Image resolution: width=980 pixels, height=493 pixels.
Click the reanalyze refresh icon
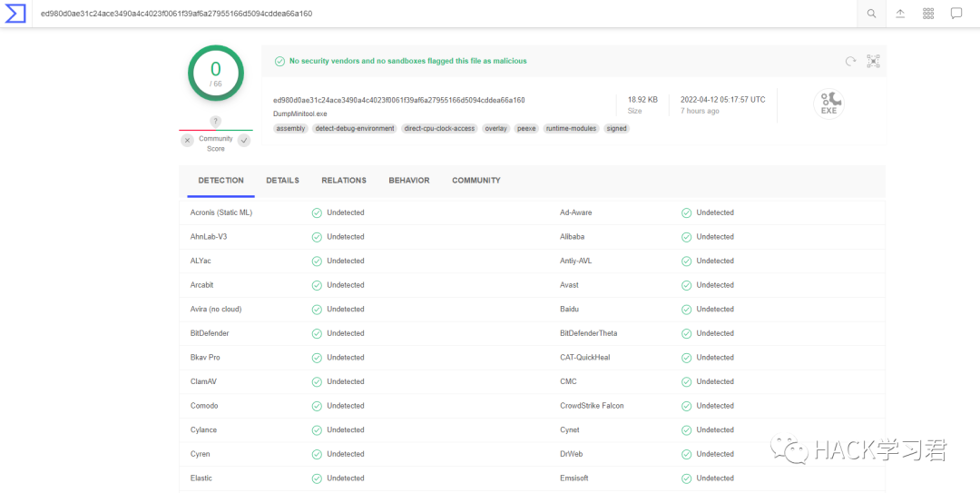tap(850, 61)
